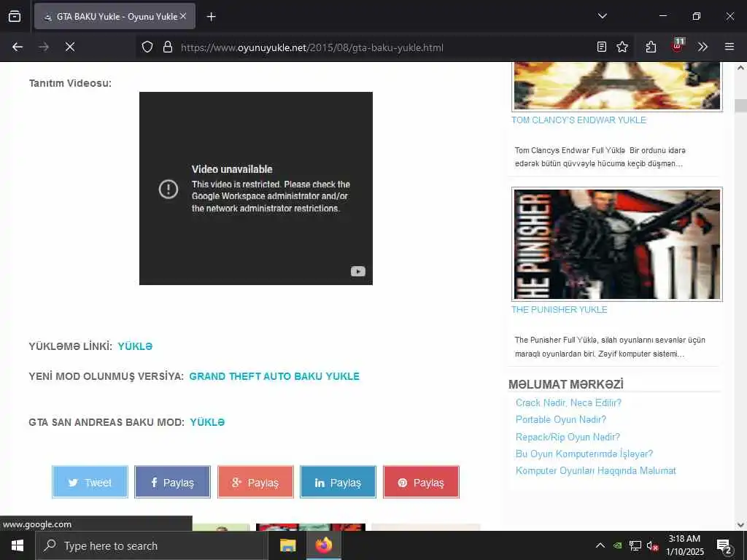The width and height of the screenshot is (747, 560).
Task: Open network status tray icon
Action: (635, 545)
